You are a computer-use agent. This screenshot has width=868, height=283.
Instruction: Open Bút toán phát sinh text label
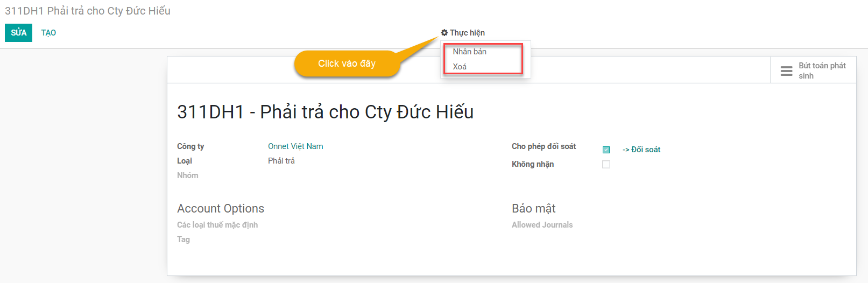[822, 70]
